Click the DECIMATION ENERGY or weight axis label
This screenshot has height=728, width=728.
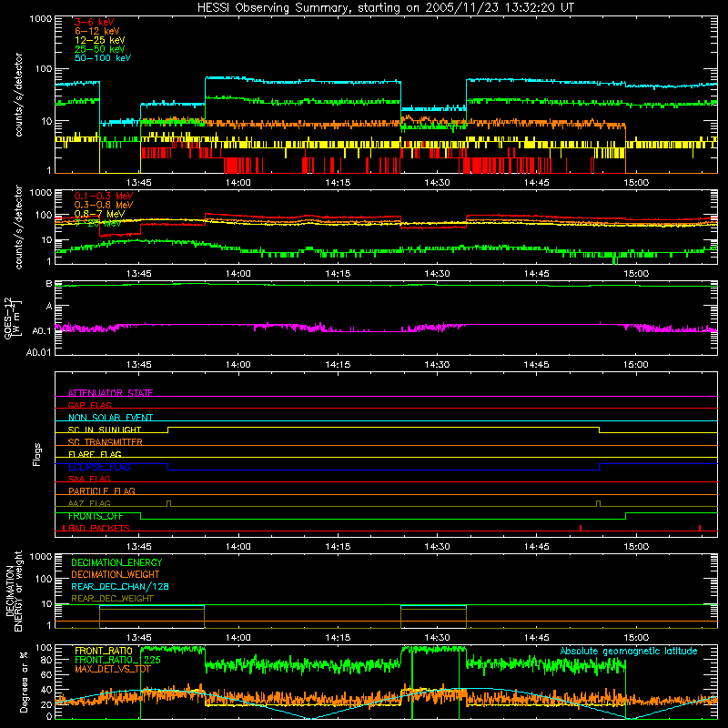pos(14,591)
